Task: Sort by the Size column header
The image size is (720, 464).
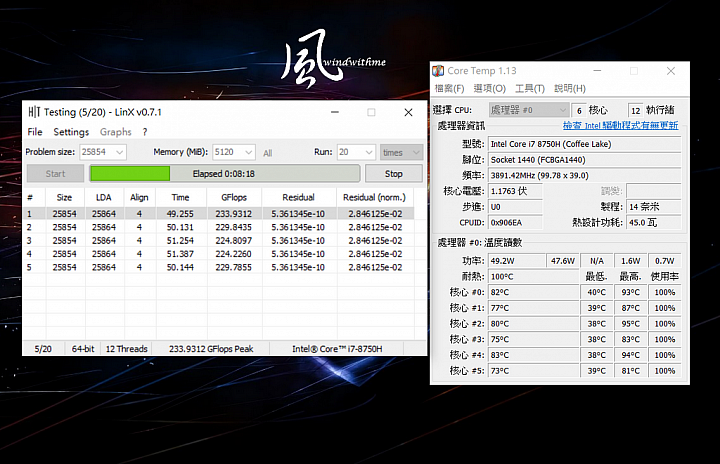Action: pos(64,198)
